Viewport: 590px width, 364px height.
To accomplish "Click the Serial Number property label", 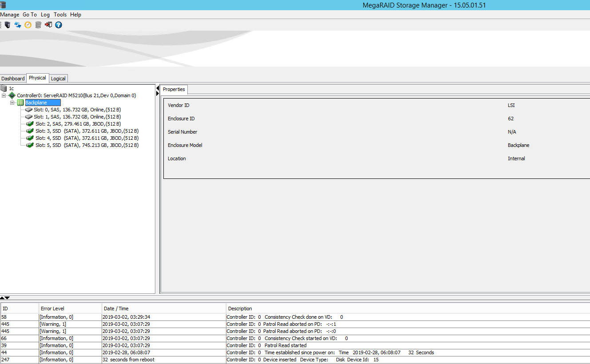I will point(182,132).
